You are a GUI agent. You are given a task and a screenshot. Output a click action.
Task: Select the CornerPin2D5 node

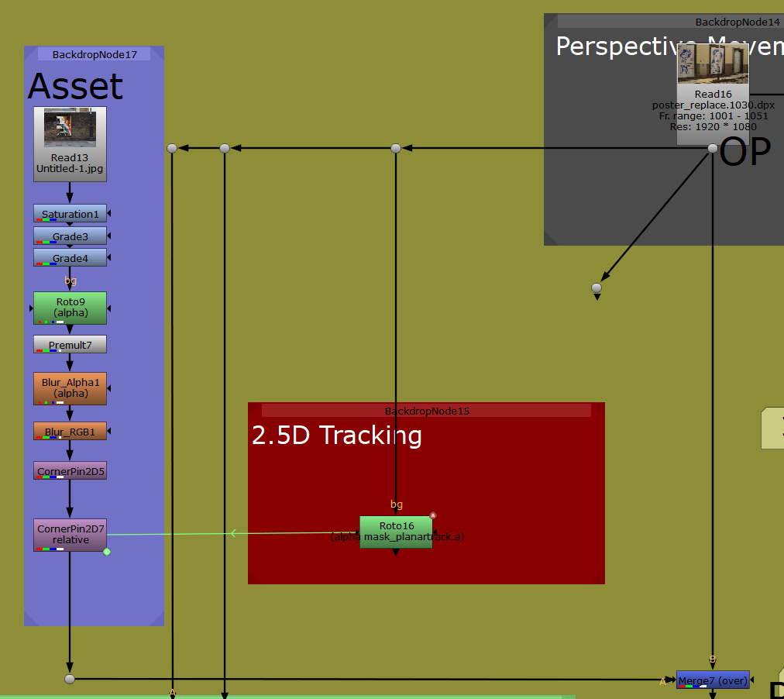coord(70,470)
